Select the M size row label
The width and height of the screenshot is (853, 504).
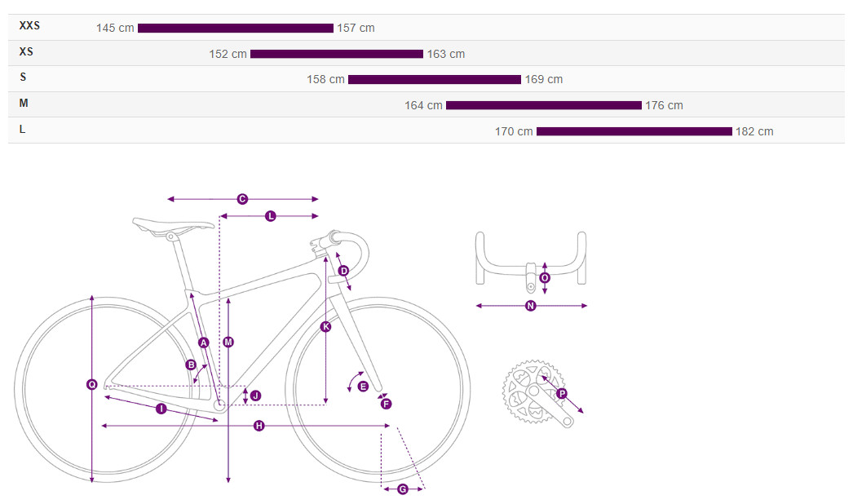tap(24, 104)
